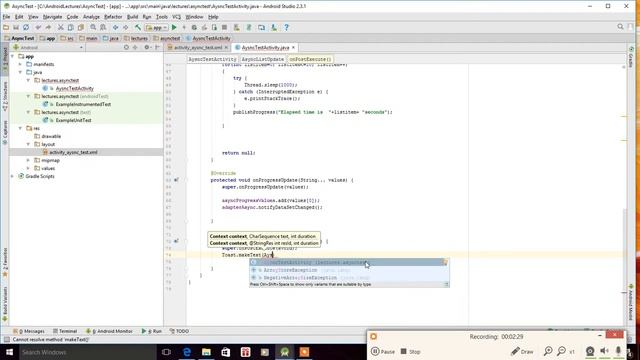Open the SDK Manager download icon
The height and width of the screenshot is (360, 640).
click(274, 27)
